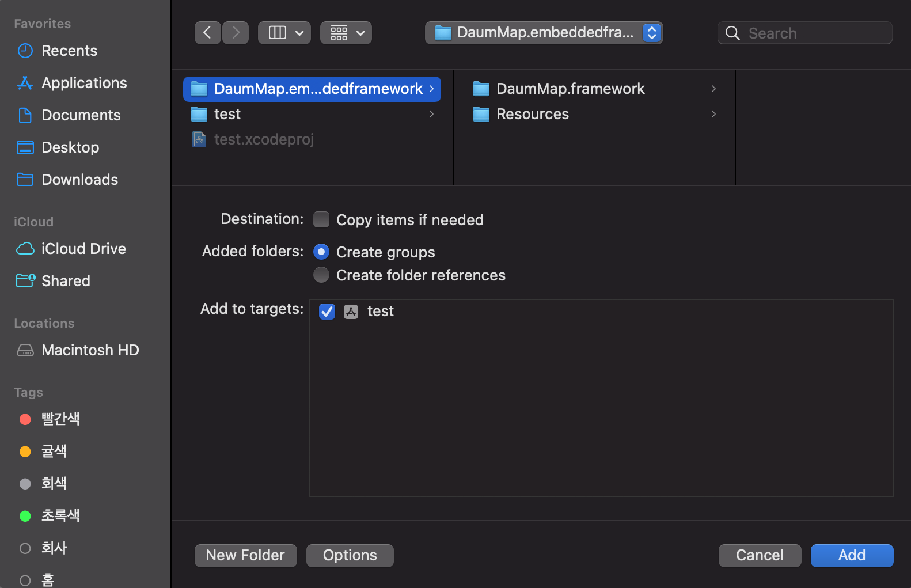This screenshot has width=911, height=588.
Task: Click the New Folder button
Action: point(246,556)
